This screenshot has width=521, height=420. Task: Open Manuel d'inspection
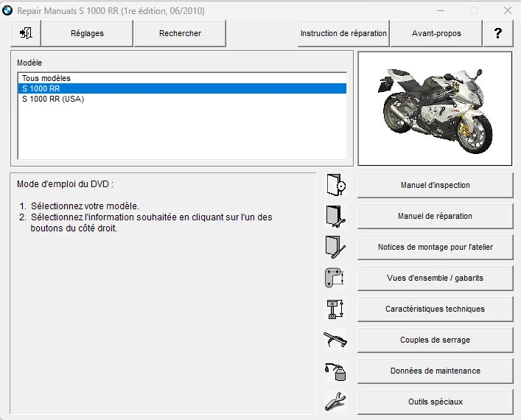tap(436, 185)
